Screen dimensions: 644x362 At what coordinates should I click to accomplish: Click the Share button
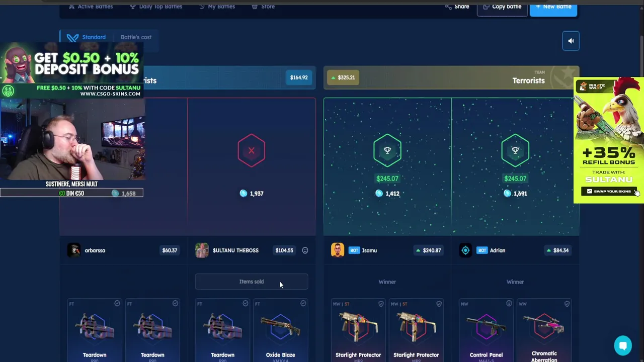click(x=457, y=6)
